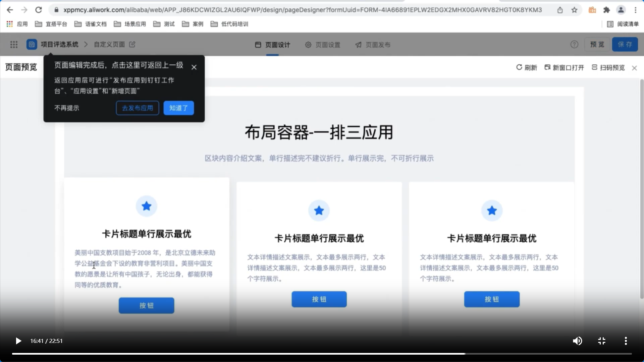Open video more options menu
The image size is (644, 362).
(626, 341)
